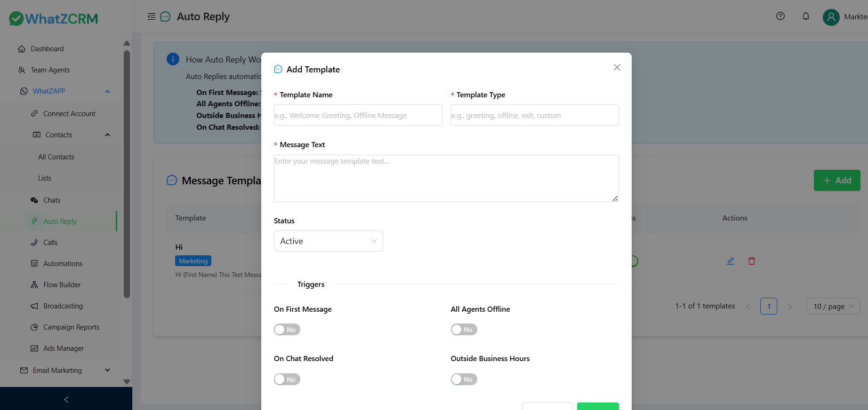Click the edit pencil icon for Hi template
This screenshot has height=410, width=868.
[x=730, y=261]
